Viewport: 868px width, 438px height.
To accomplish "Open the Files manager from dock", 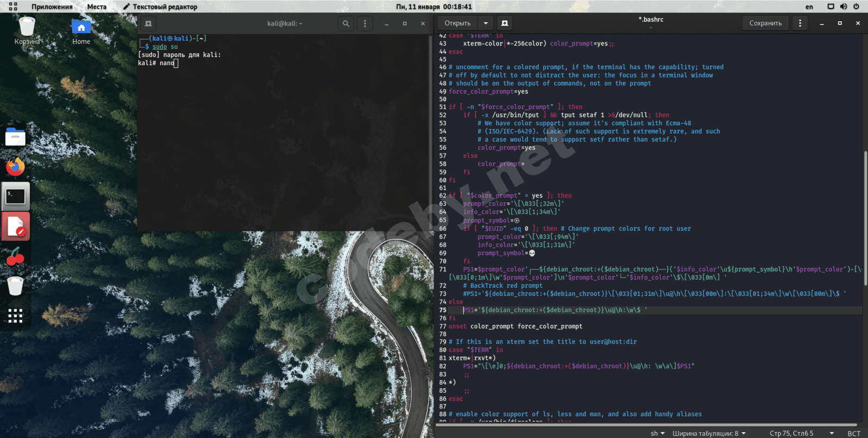I will tap(15, 137).
